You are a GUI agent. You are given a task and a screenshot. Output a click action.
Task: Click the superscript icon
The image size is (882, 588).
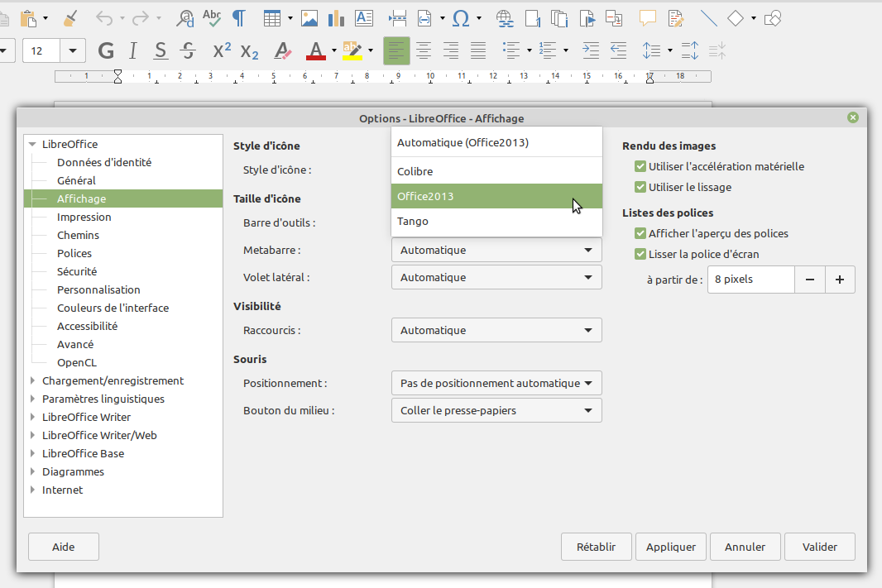pos(222,50)
